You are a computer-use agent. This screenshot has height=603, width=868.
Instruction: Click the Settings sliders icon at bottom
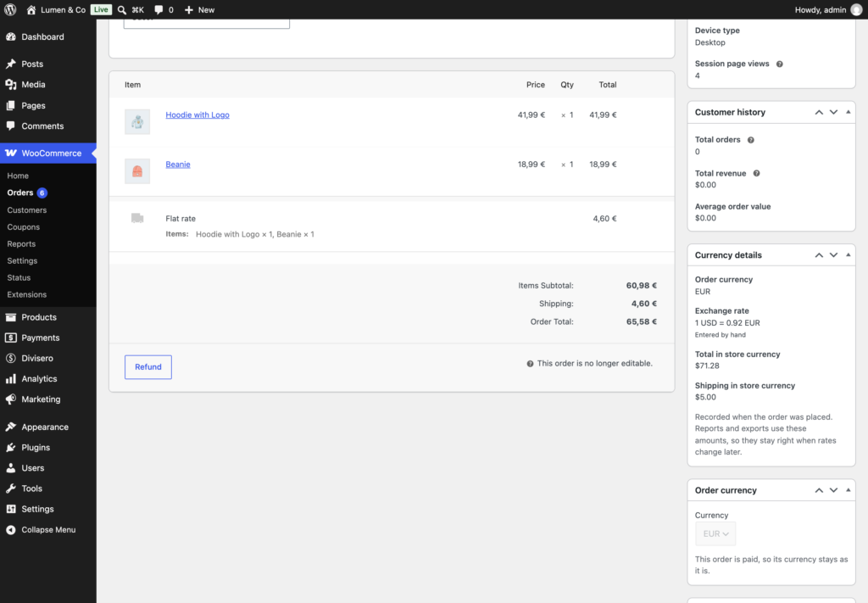click(x=11, y=509)
